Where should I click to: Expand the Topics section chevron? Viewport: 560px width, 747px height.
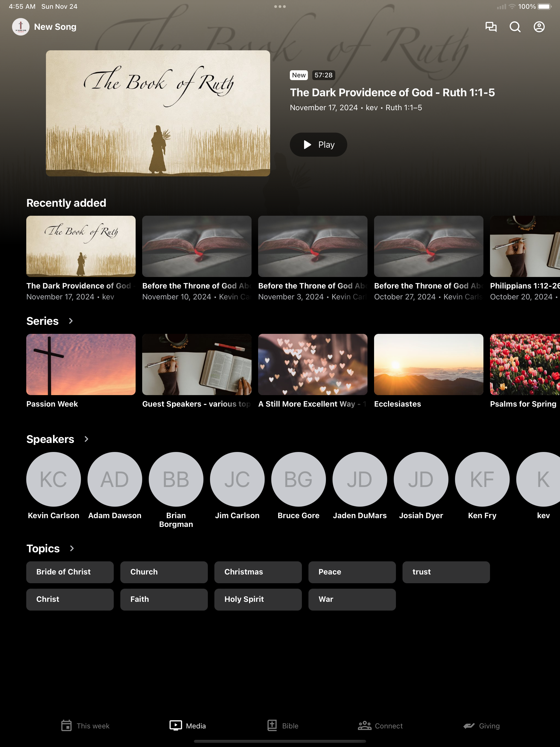point(72,548)
